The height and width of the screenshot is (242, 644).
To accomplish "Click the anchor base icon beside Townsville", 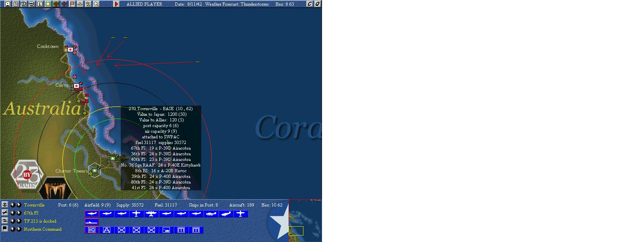I will click(5, 205).
